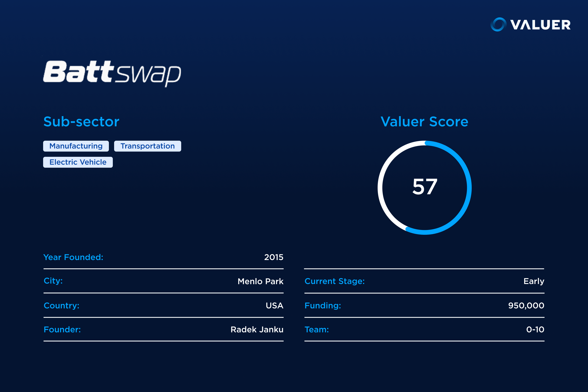Click the Valuer Score heading
Screen dimensions: 588x392
point(424,122)
